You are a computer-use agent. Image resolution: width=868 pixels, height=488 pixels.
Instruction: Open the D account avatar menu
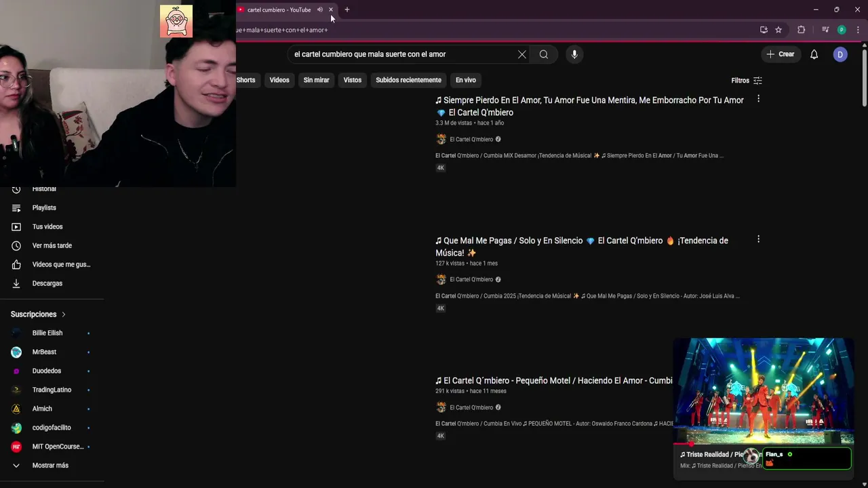(x=840, y=54)
